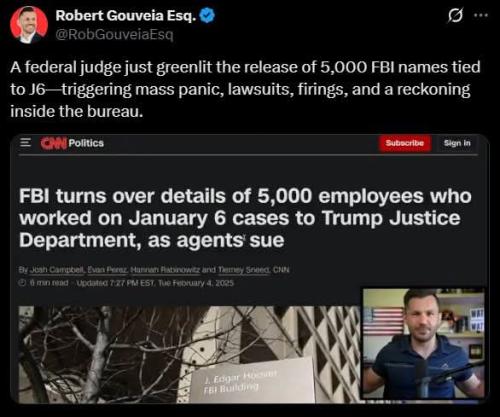
Task: Open author link Hannah Rabinowitz
Action: 165,270
